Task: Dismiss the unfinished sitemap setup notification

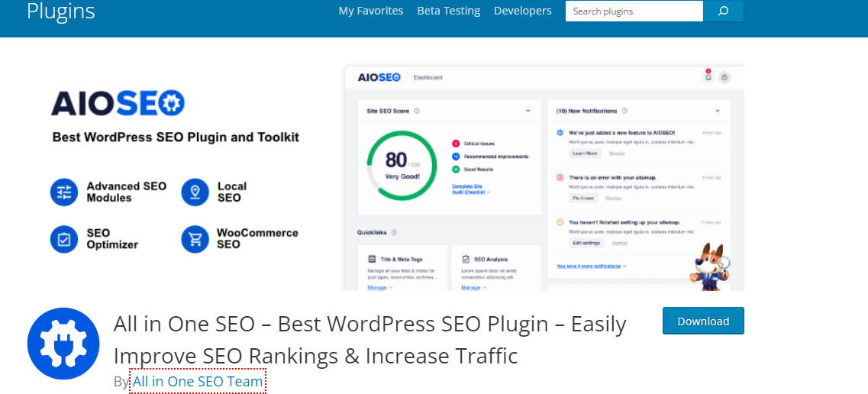Action: pos(619,243)
